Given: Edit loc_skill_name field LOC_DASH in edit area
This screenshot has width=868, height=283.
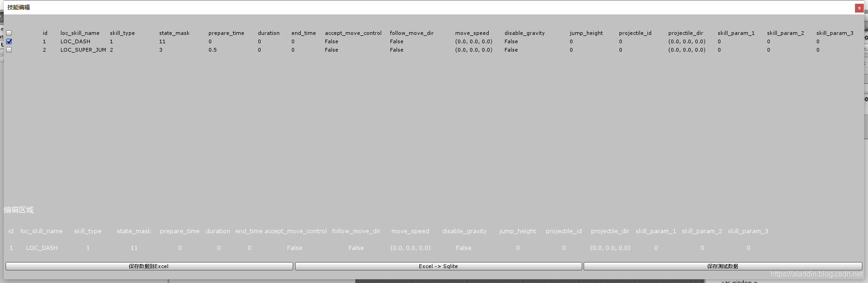Looking at the screenshot, I should point(42,248).
